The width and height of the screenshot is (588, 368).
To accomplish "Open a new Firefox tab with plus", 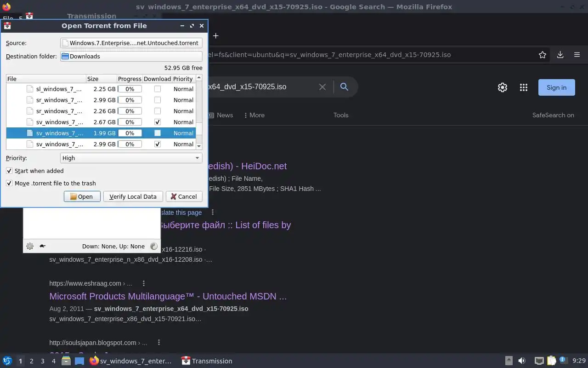I will pos(215,35).
